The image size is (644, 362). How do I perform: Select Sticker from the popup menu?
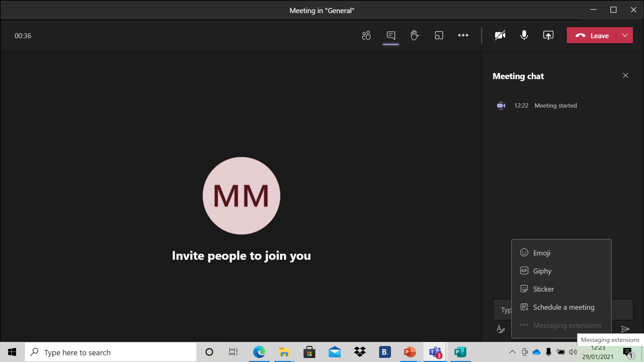point(561,289)
